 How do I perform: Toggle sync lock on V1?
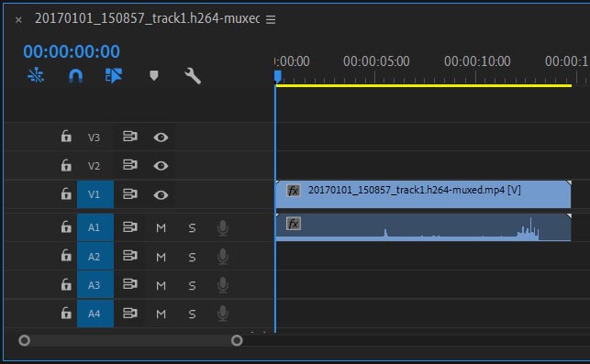pyautogui.click(x=129, y=194)
